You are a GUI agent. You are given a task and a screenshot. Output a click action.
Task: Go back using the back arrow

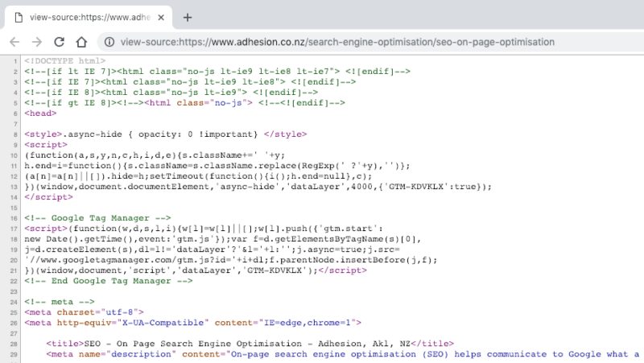click(x=14, y=42)
